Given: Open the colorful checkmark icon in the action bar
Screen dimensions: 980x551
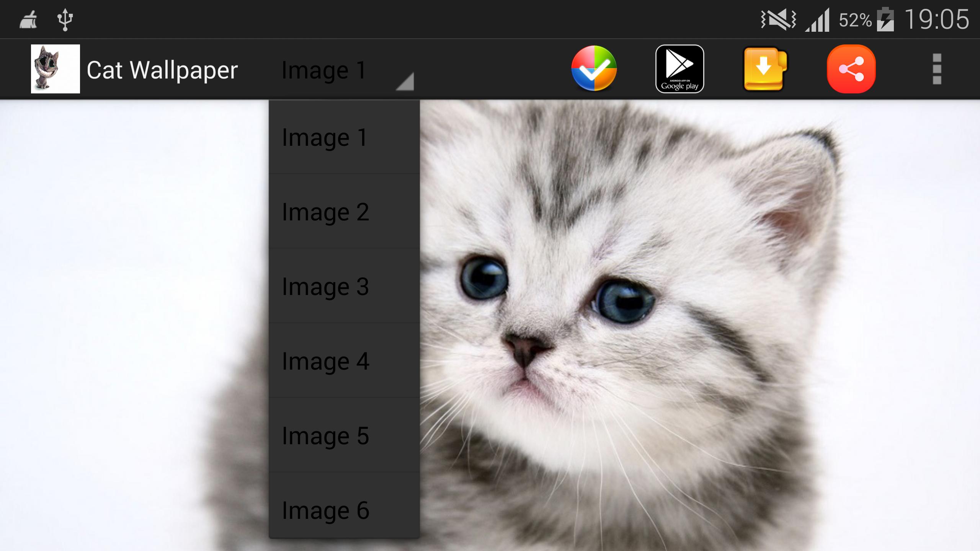Looking at the screenshot, I should click(x=594, y=68).
